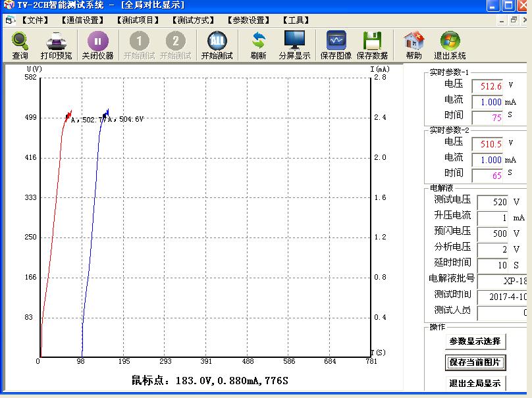
Task: Click the 测试电压 input field
Action: 492,203
